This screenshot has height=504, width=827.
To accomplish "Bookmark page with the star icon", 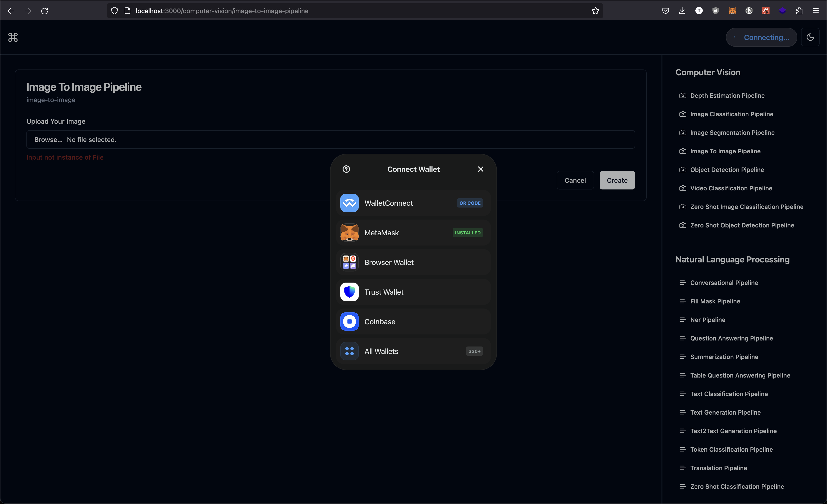I will [x=595, y=11].
